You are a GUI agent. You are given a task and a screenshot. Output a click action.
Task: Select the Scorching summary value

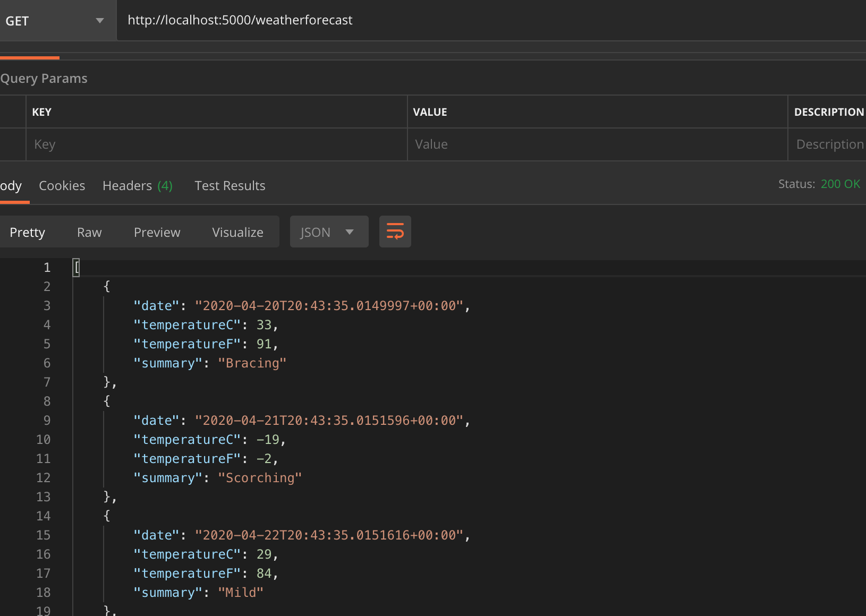click(x=259, y=477)
